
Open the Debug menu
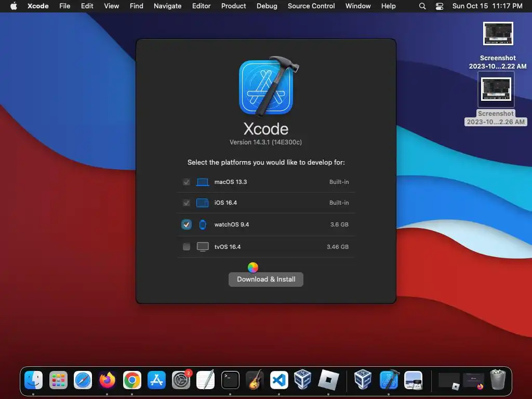click(x=267, y=6)
